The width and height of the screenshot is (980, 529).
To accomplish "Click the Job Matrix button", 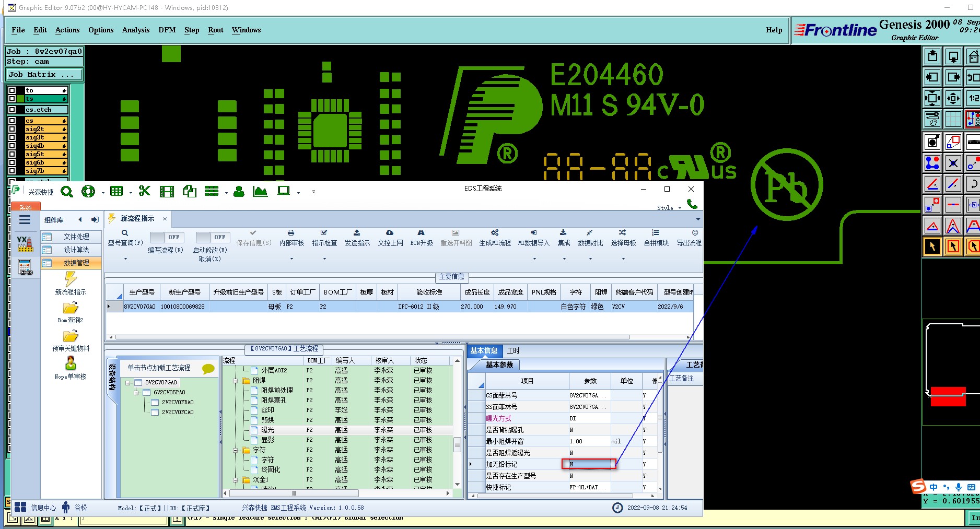I will 44,74.
